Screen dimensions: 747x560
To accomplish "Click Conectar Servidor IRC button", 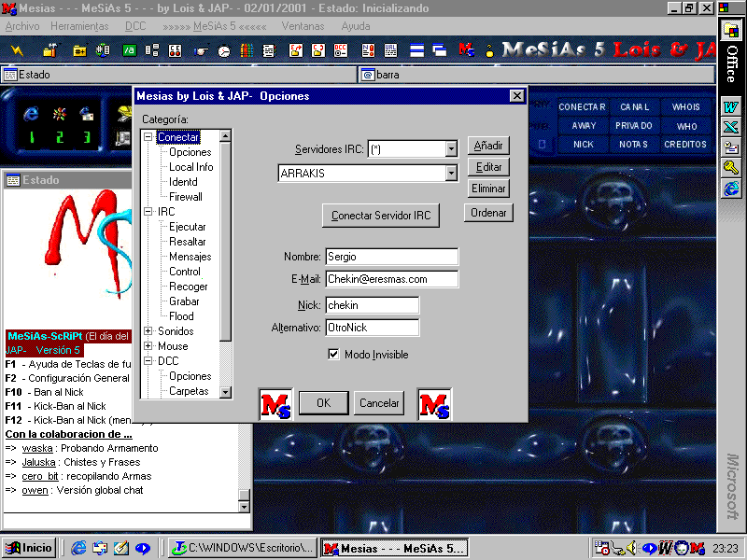I will 381,216.
